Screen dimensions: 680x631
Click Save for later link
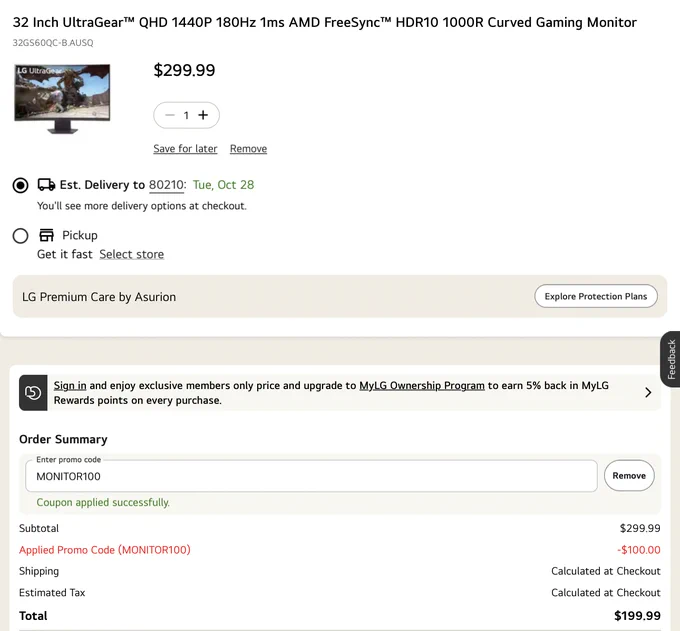pos(185,149)
